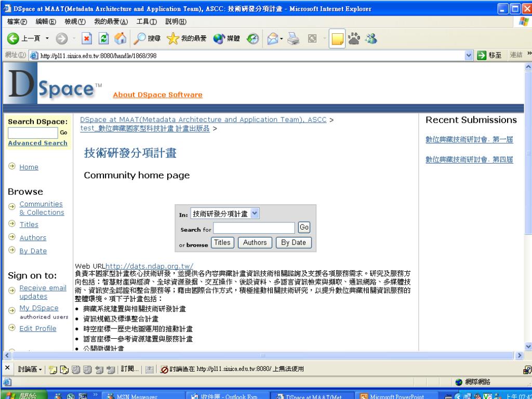Open the 數位典藏技術研討會. 第四屆 submission

click(469, 159)
